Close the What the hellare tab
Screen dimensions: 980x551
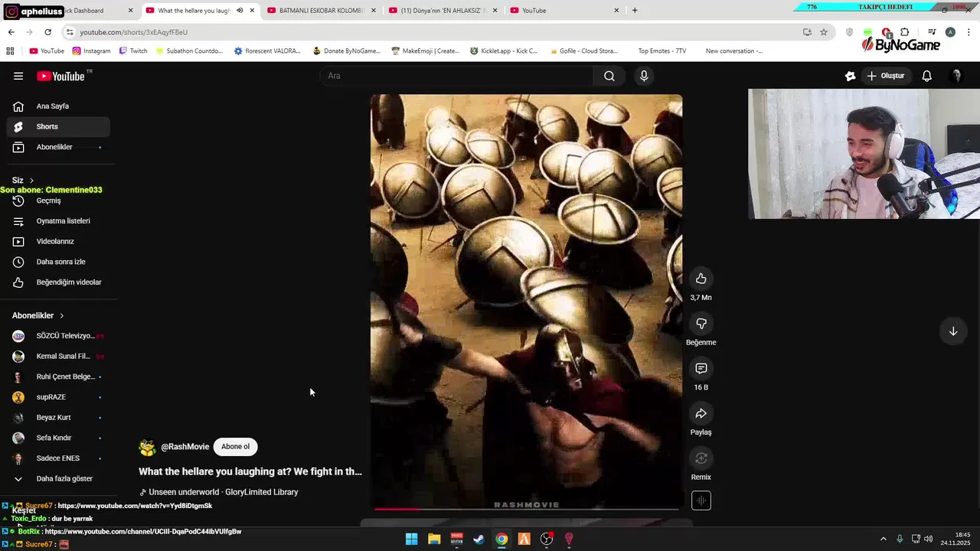click(x=252, y=11)
